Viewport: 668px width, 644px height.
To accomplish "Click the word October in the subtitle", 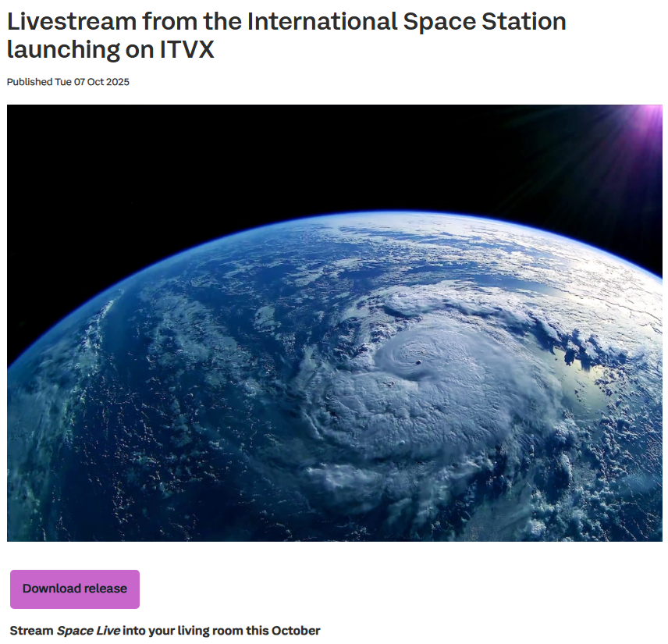I will click(x=297, y=630).
